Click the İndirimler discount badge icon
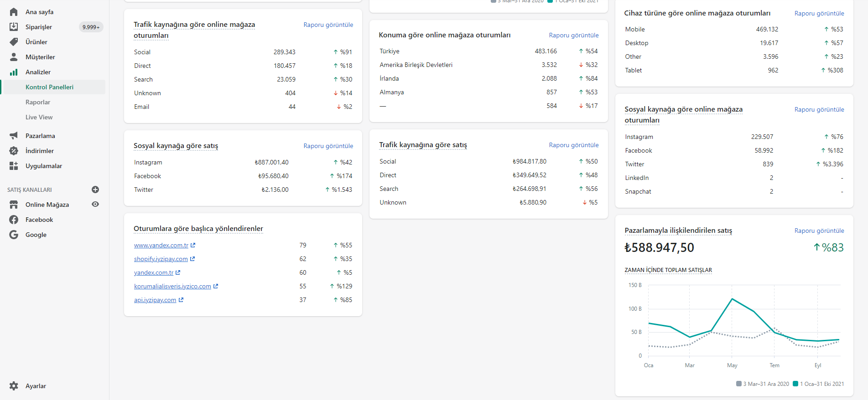868x400 pixels. pos(14,151)
